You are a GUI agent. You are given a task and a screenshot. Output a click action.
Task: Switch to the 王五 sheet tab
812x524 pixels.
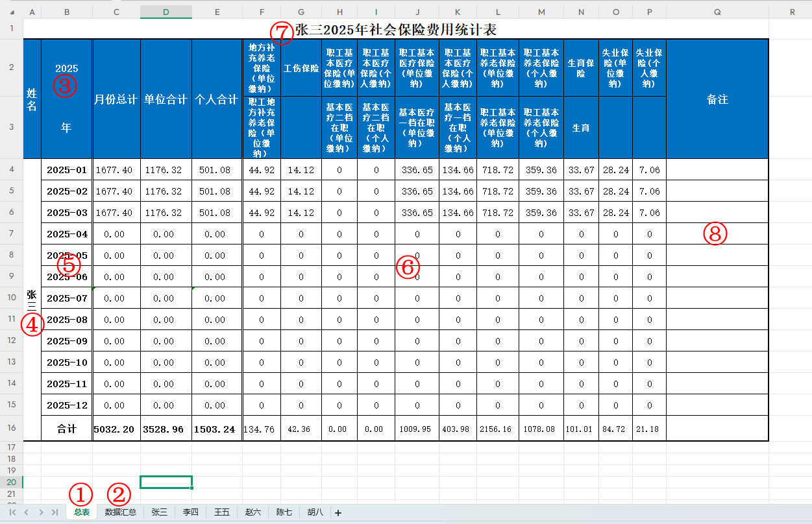click(222, 512)
